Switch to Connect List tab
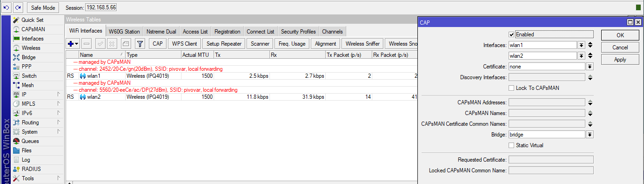 261,32
